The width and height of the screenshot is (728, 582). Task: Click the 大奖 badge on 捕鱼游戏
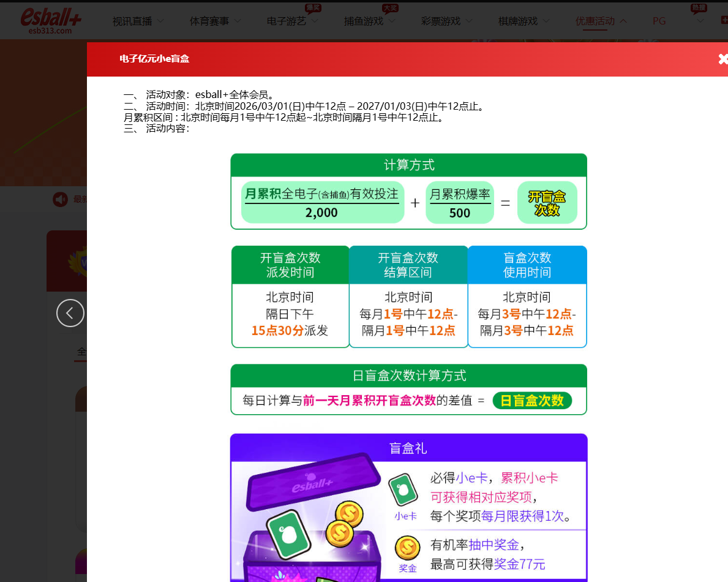(390, 8)
